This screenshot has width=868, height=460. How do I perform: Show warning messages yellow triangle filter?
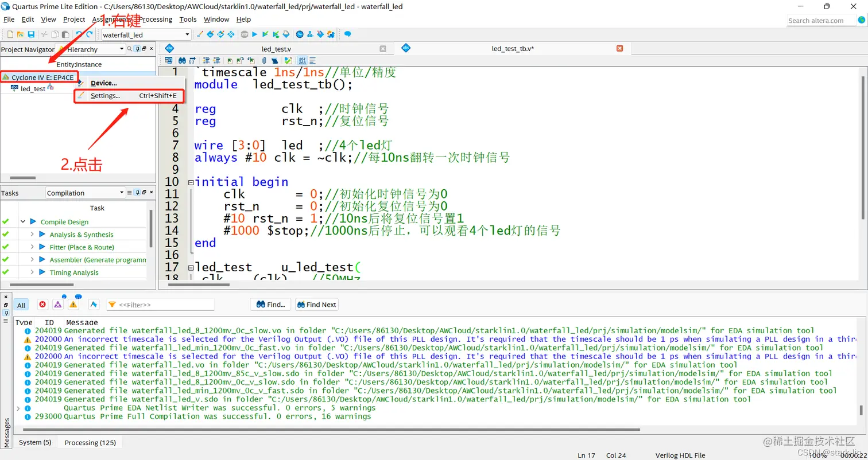(x=73, y=305)
